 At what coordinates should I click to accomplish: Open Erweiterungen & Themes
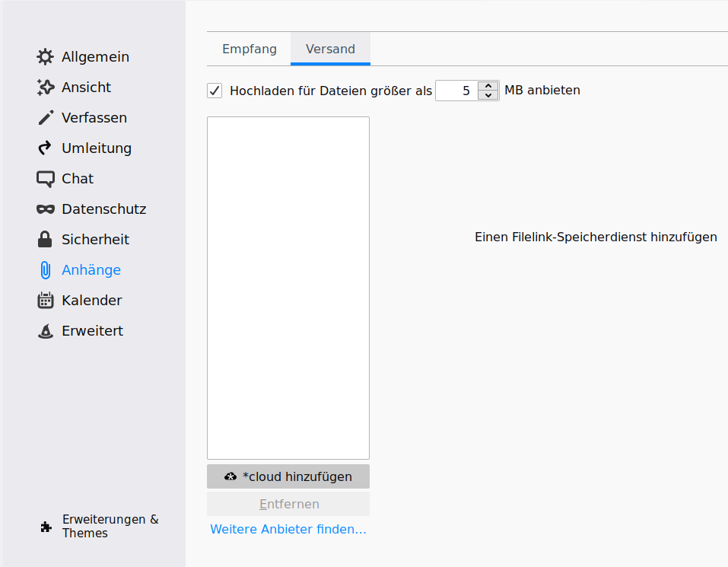[100, 526]
